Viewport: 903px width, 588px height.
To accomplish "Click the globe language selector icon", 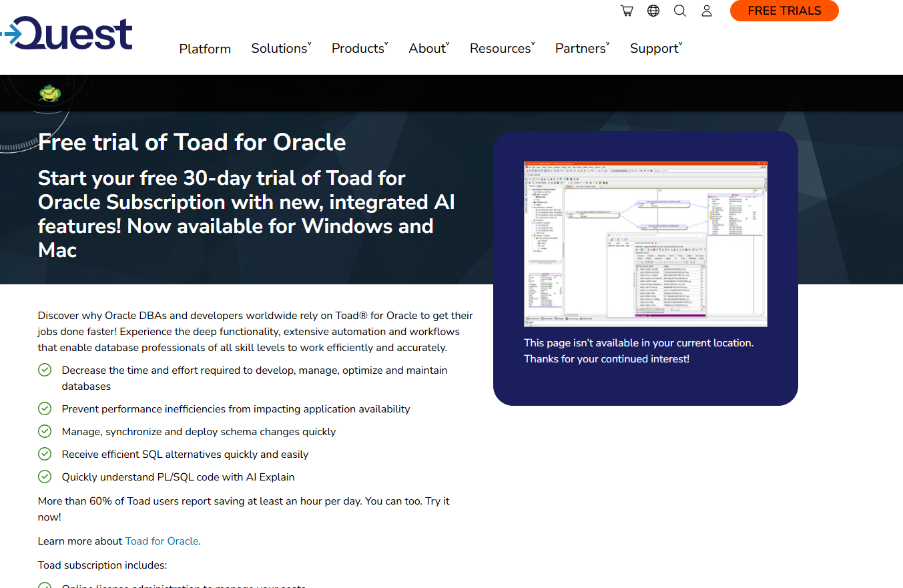I will click(x=653, y=11).
